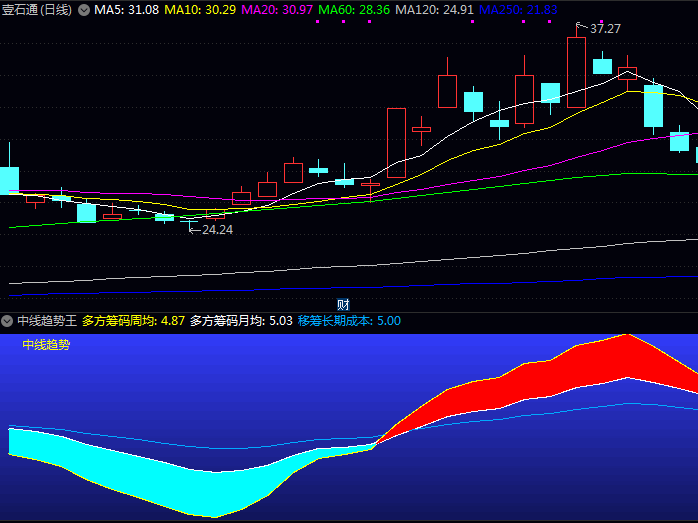Select the large cyan candlestick at far left
698x523 pixels.
click(9, 180)
